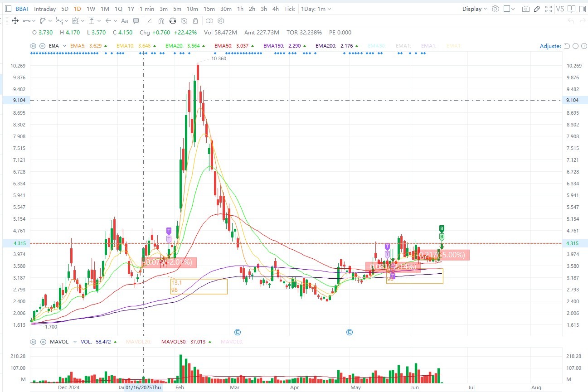This screenshot has width=588, height=392.
Task: Toggle MAVOL50 line visibility
Action: [185, 342]
